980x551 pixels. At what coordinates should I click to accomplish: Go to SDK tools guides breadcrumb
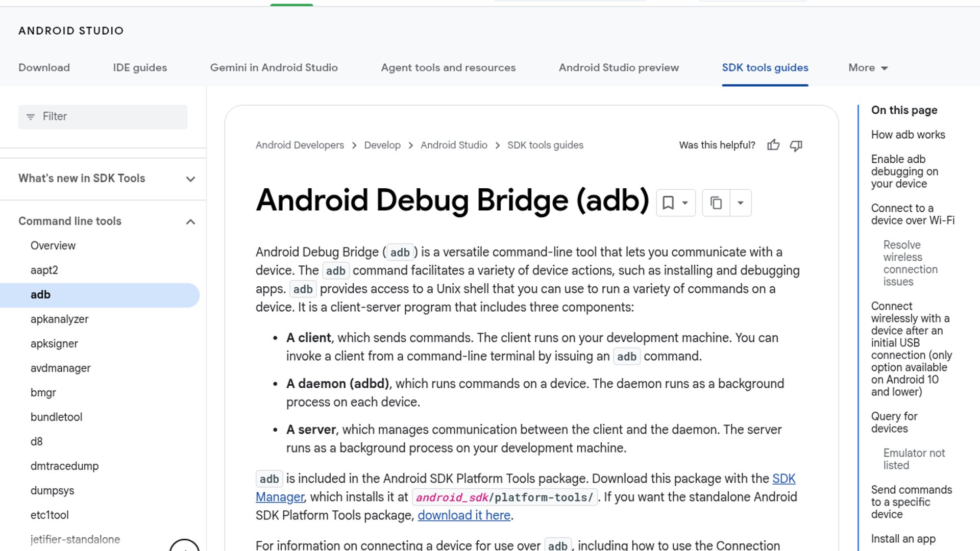pos(545,145)
